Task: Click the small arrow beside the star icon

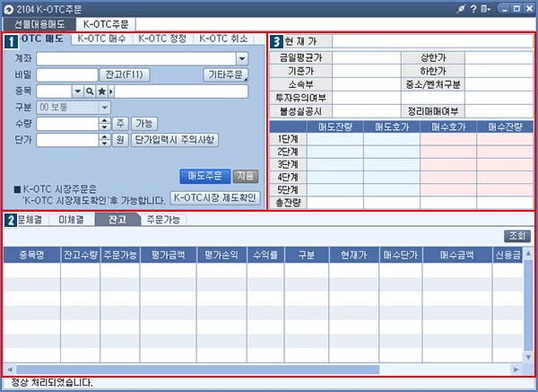Action: 111,91
